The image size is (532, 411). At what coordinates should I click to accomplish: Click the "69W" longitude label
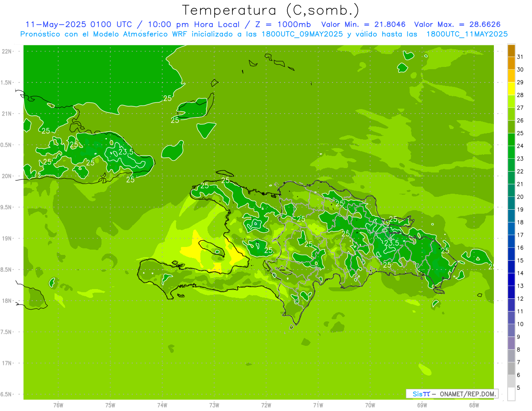click(422, 405)
